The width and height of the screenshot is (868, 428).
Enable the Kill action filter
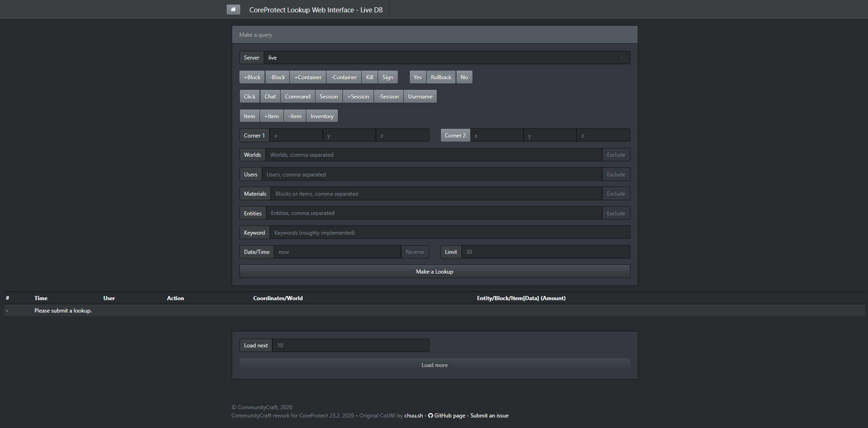pos(370,77)
